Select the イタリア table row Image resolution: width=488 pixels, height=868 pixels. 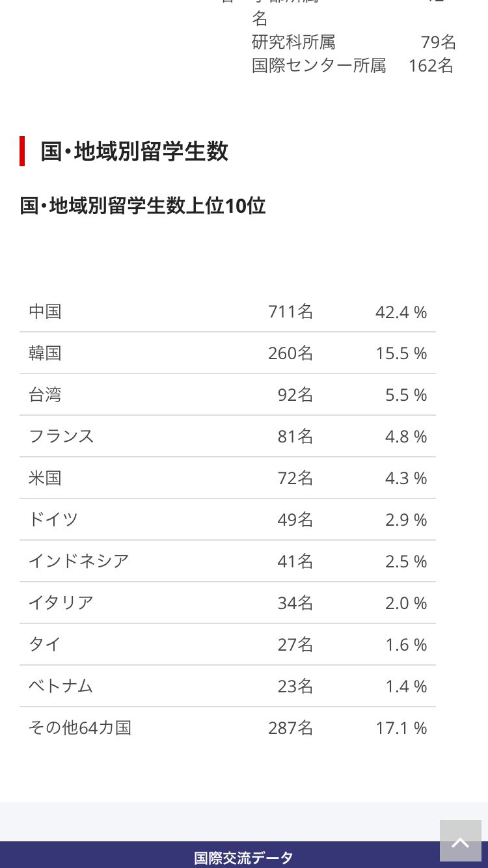tap(228, 603)
